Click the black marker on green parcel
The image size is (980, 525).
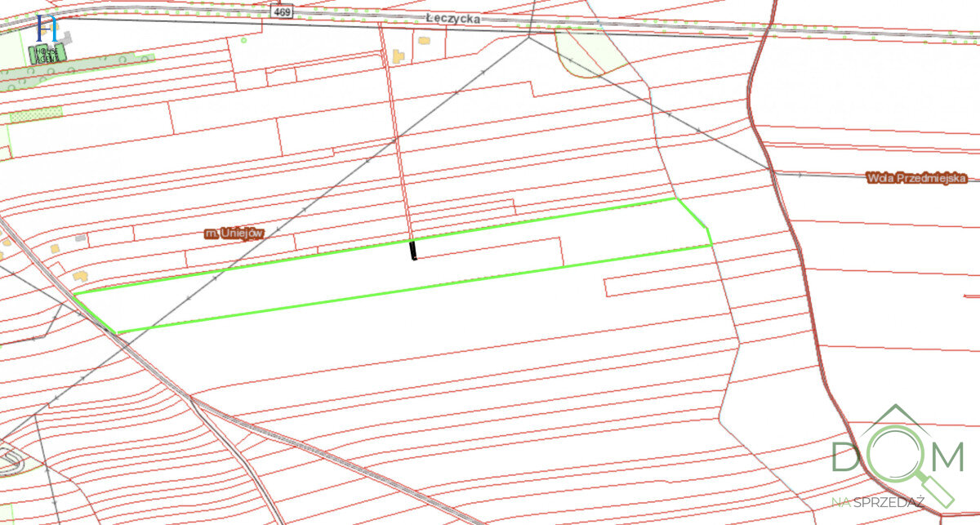413,250
